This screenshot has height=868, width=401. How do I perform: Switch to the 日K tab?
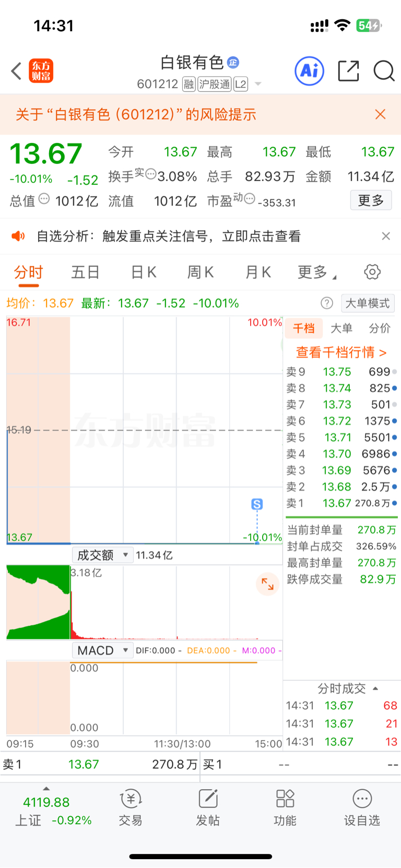[x=144, y=272]
